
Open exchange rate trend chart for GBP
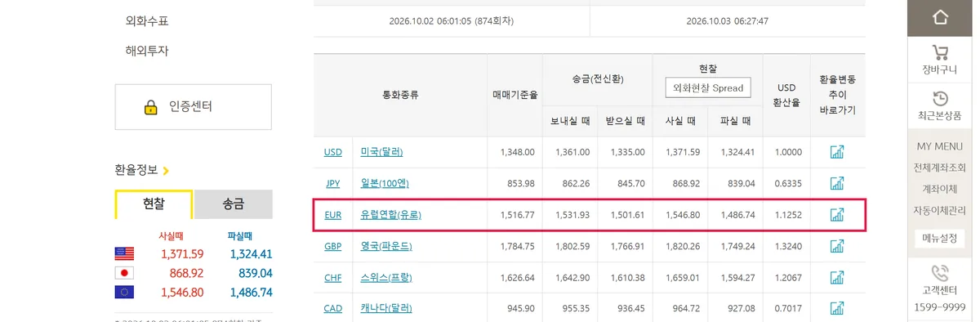836,246
